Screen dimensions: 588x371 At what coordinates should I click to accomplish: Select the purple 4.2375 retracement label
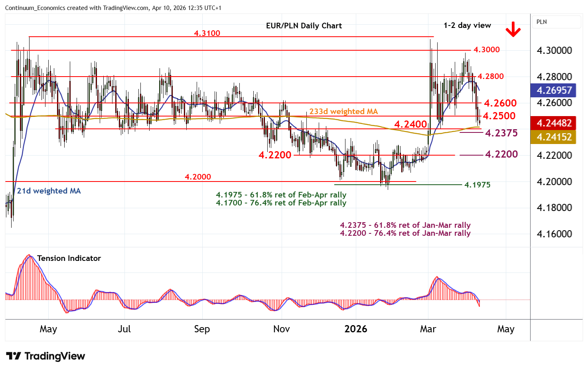[x=501, y=133]
